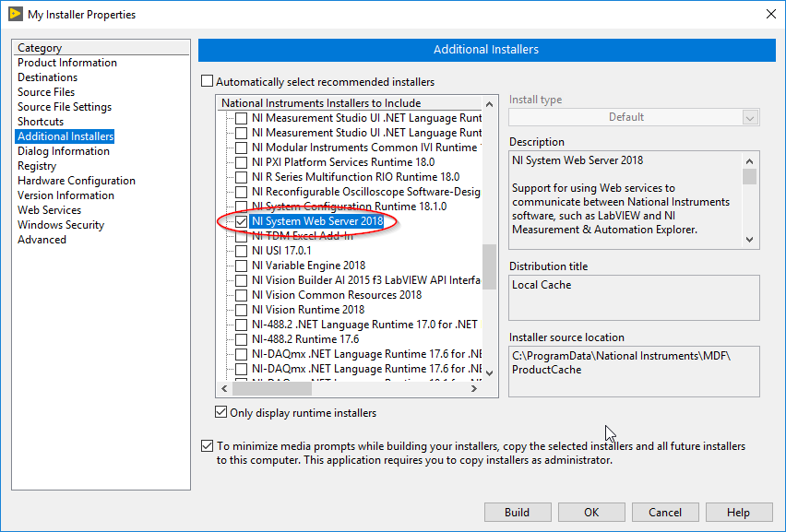The image size is (786, 532).
Task: Check NI Modular Instruments Common IVI Runtime
Action: coord(241,148)
